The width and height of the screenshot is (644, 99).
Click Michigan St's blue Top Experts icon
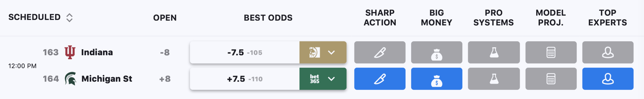point(608,79)
